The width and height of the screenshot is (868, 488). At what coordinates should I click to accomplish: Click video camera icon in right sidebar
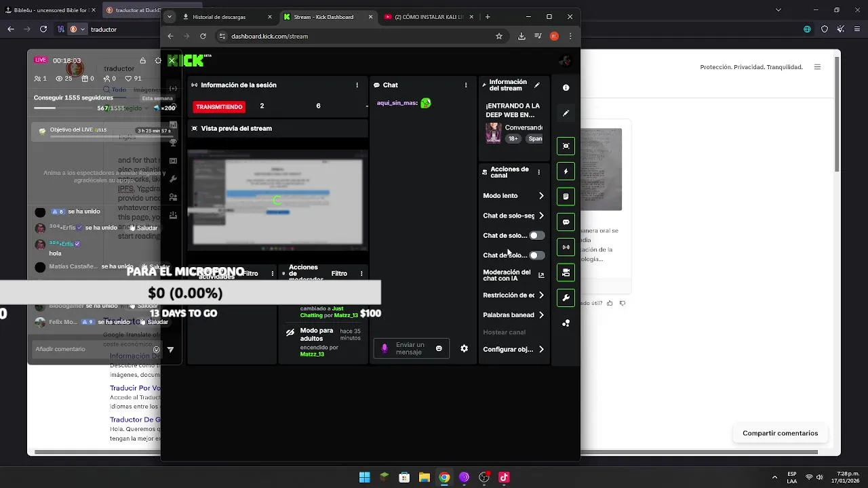566,272
